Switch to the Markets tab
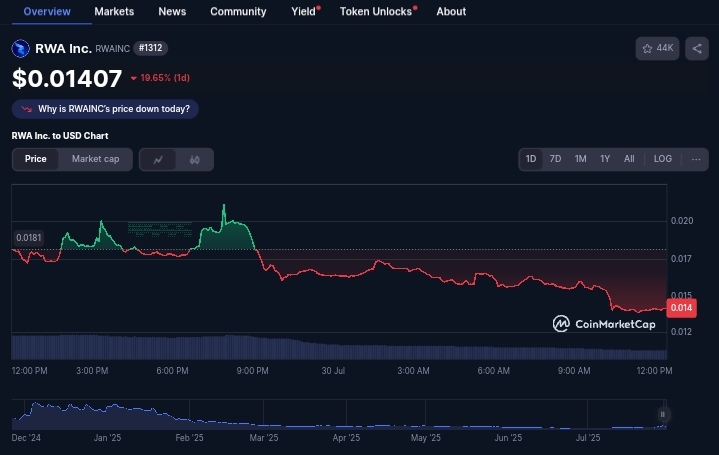This screenshot has width=719, height=455. click(x=114, y=11)
